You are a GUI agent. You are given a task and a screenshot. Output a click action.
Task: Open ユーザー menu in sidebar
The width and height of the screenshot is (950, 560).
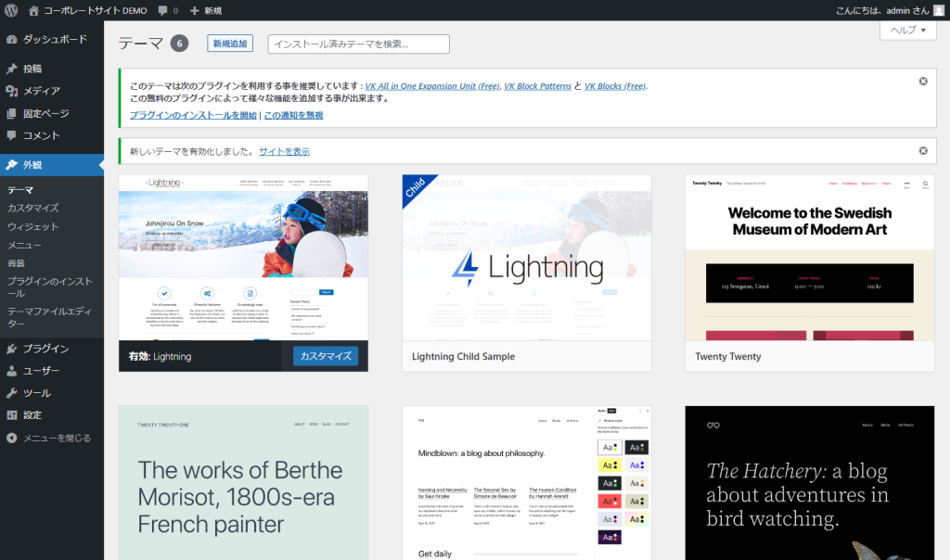(41, 371)
